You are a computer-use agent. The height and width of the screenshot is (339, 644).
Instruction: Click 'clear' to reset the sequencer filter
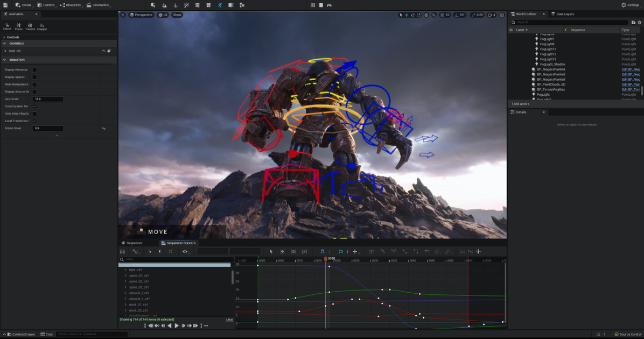point(229,319)
